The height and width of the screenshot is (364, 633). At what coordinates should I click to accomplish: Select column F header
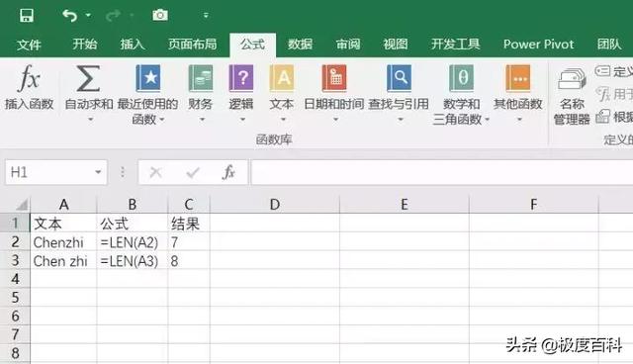[x=533, y=204]
